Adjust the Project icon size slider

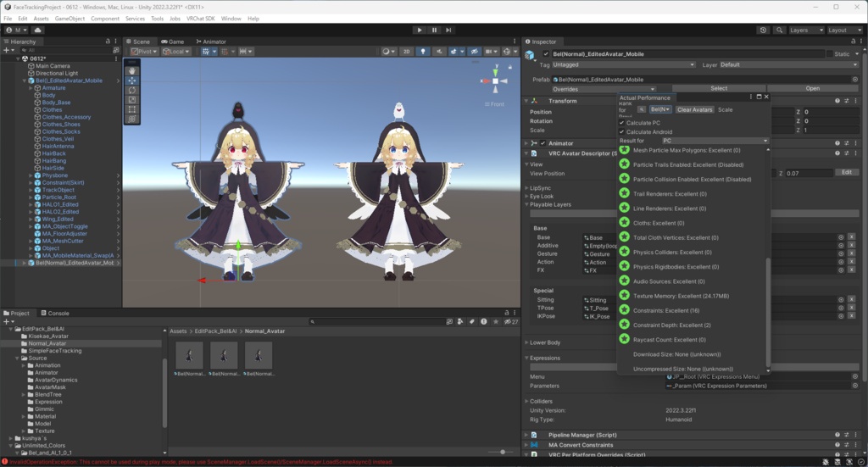coord(503,452)
